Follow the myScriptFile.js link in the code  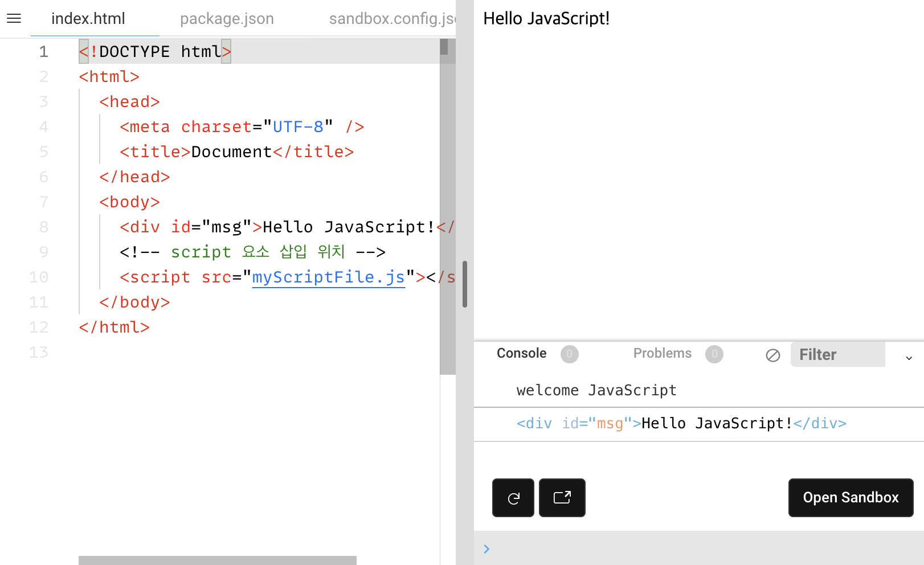pos(329,277)
